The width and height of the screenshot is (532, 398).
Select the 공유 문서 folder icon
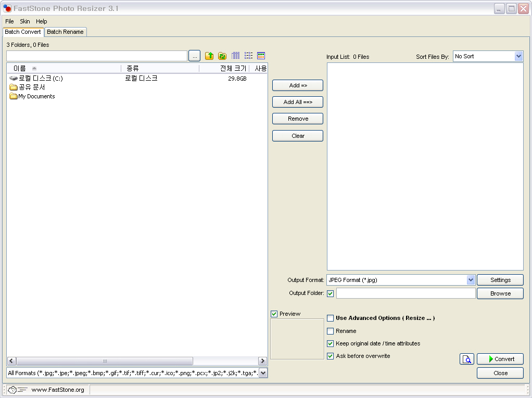(x=14, y=87)
